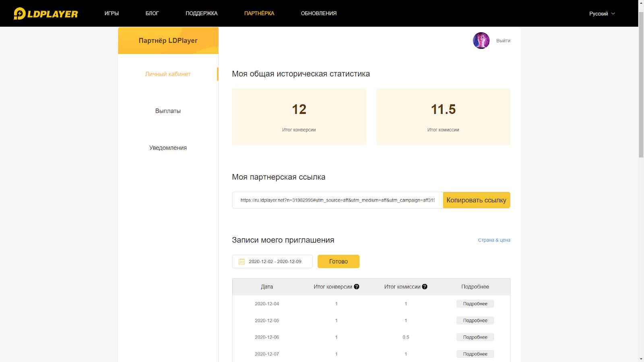Click the date cell 2020-12-06

pyautogui.click(x=267, y=337)
